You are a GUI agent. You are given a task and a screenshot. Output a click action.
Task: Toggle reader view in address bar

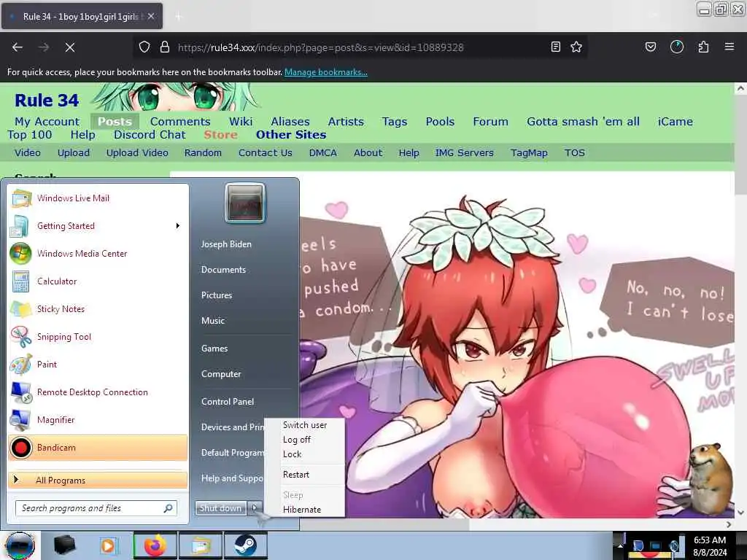tap(555, 47)
